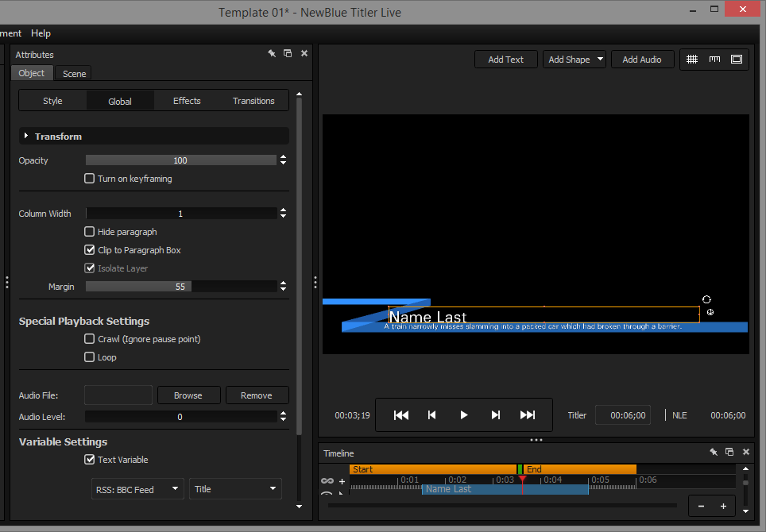Screen dimensions: 766x532
Task: Toggle the safe area frame icon
Action: tap(737, 60)
